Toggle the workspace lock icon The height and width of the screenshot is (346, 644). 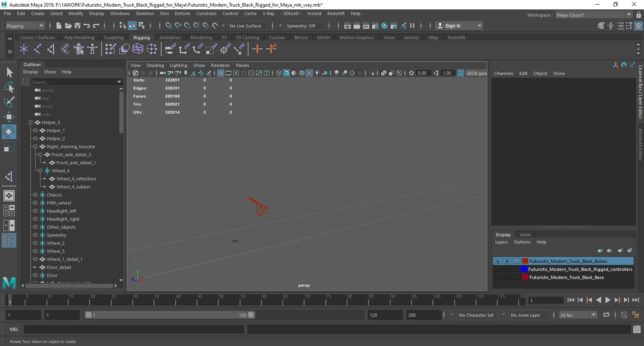pos(639,15)
